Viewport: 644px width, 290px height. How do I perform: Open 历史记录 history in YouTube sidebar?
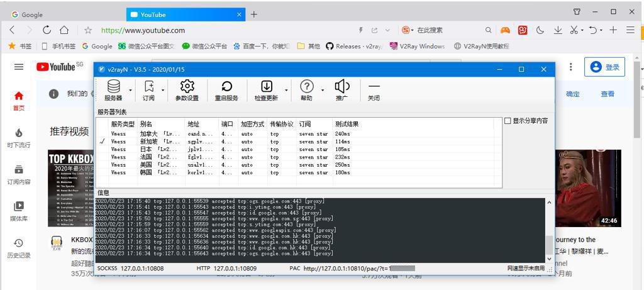[18, 248]
